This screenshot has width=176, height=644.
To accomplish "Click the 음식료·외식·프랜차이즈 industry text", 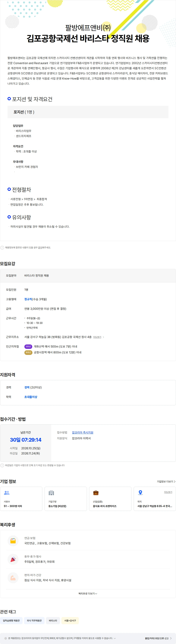I will coord(105,506).
